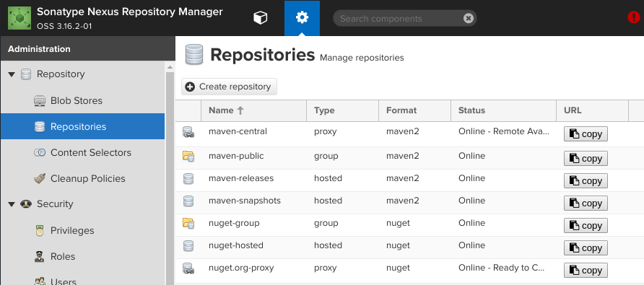Click the maven-central proxy repository icon
644x285 pixels.
[x=188, y=132]
